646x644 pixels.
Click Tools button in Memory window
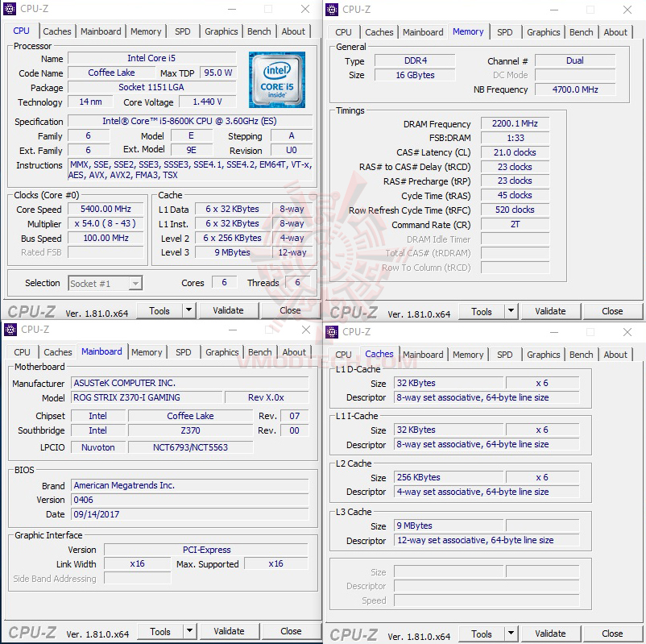point(481,311)
